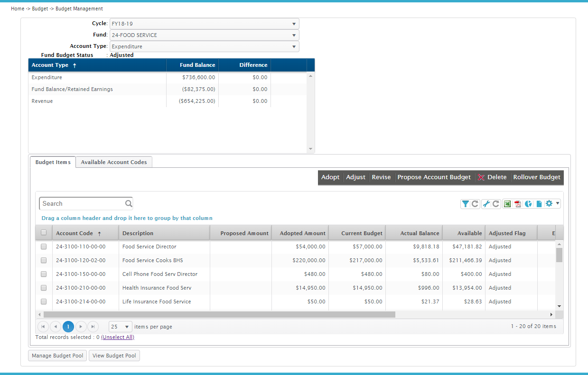Check the row 24-3100-110-00-00 checkbox
This screenshot has height=375, width=588.
click(x=44, y=247)
